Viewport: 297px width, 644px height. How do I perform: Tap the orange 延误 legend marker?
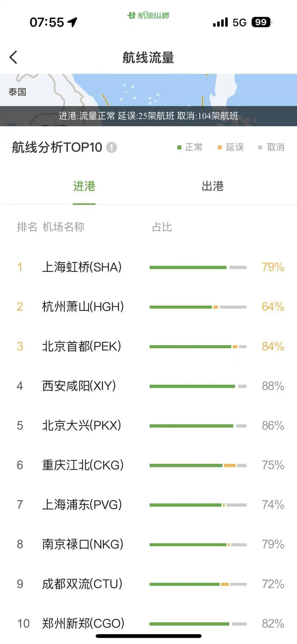[x=220, y=147]
